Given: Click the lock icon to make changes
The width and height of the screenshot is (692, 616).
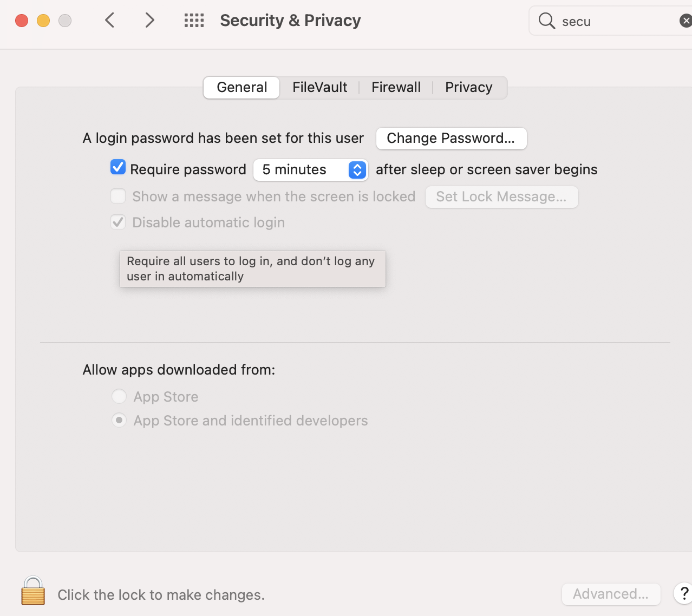Looking at the screenshot, I should point(33,591).
